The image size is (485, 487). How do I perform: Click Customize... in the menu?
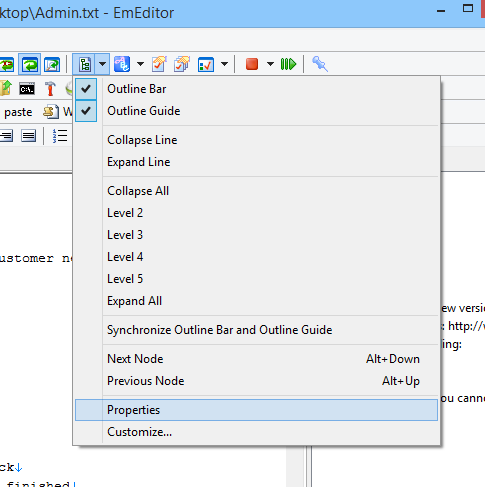point(256,432)
